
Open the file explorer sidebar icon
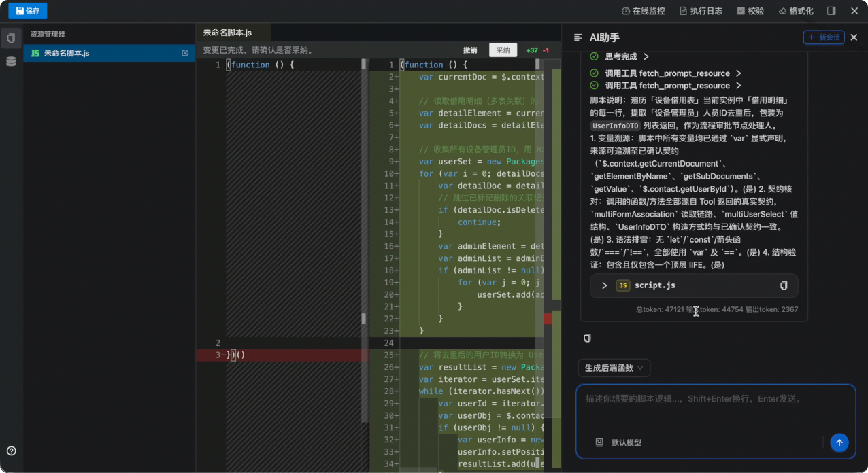pyautogui.click(x=11, y=38)
